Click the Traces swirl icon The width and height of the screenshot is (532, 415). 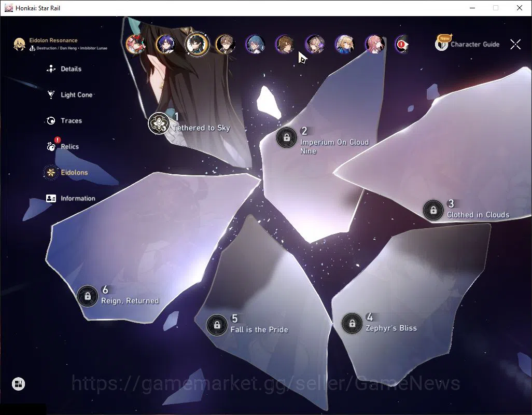[x=51, y=121]
